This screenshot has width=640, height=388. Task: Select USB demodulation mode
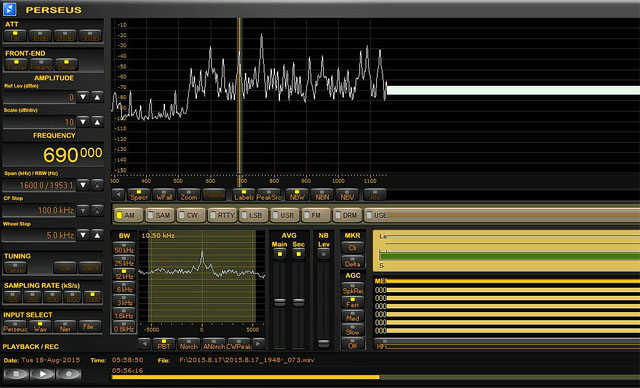click(x=285, y=215)
